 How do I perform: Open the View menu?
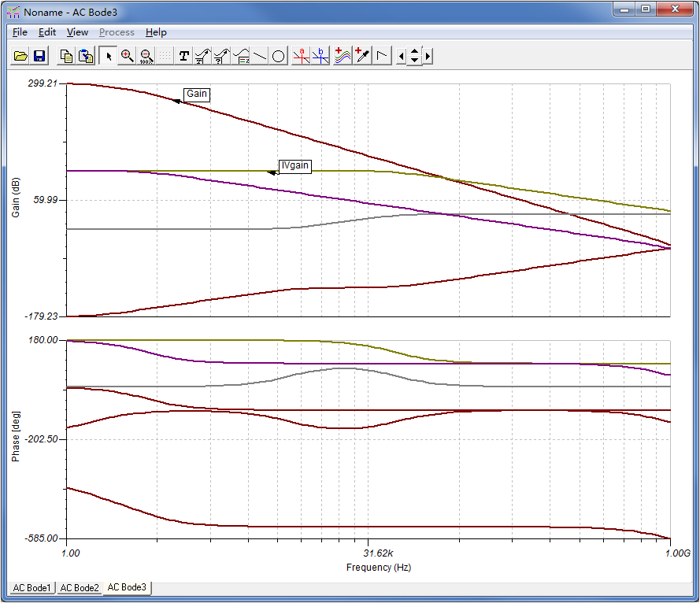tap(77, 32)
